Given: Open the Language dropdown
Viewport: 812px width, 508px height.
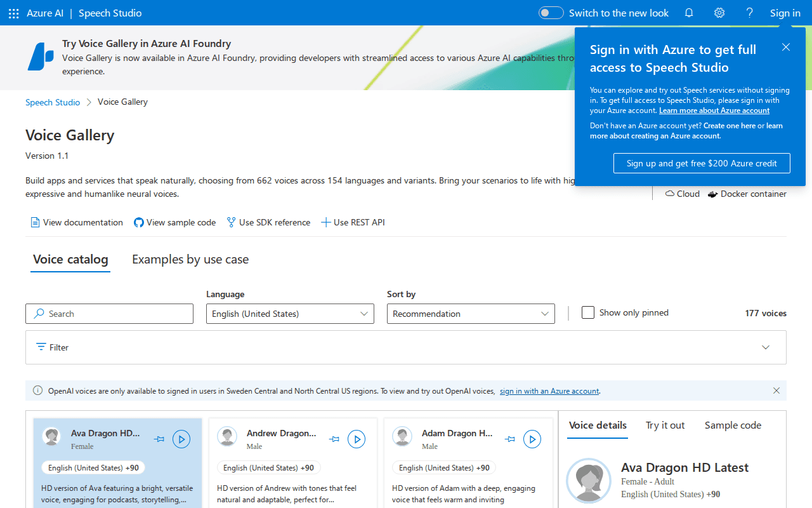Looking at the screenshot, I should [x=290, y=314].
